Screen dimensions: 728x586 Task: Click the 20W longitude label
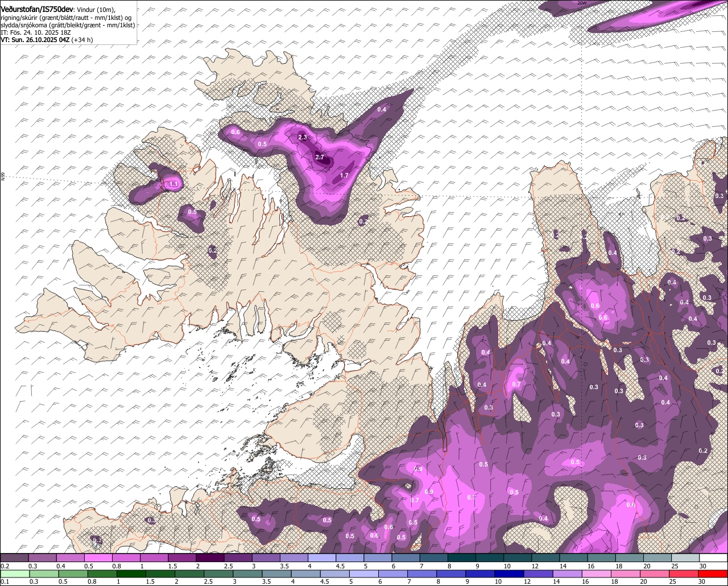coord(581,3)
